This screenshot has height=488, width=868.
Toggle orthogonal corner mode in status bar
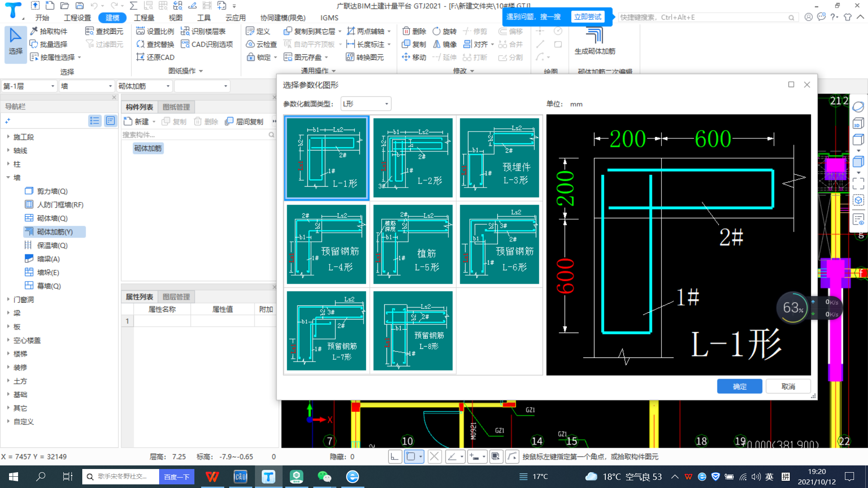tap(395, 457)
